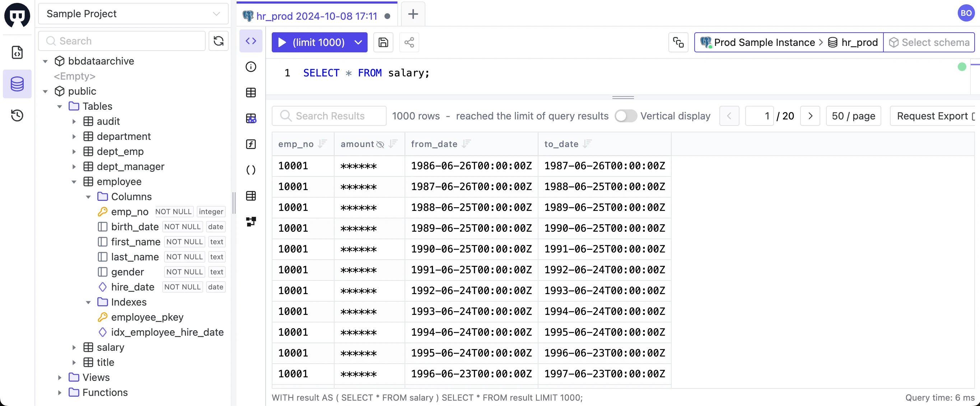The height and width of the screenshot is (406, 980).
Task: Open the BO user avatar menu
Action: 966,13
